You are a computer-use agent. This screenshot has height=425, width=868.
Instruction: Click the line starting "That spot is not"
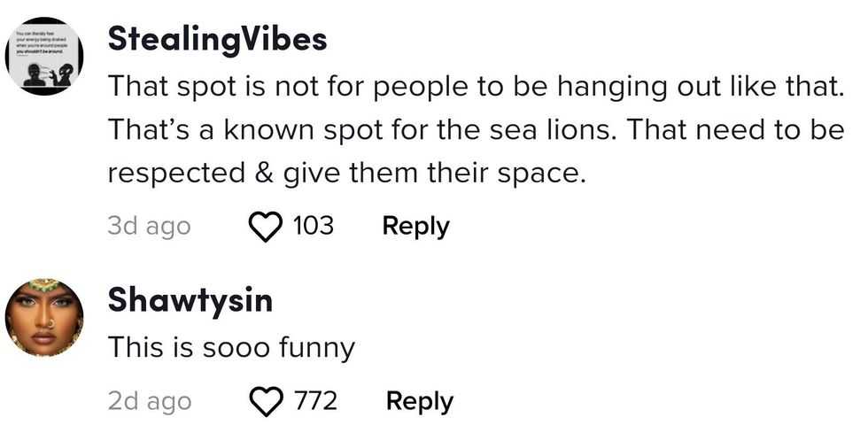coord(474,87)
